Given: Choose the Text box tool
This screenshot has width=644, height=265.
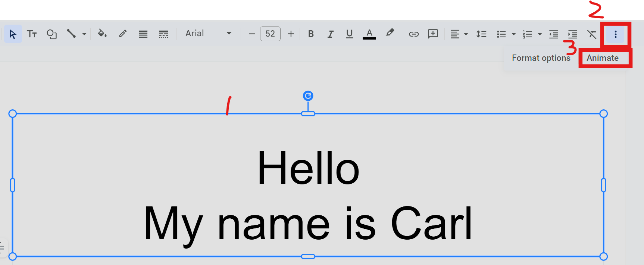Looking at the screenshot, I should pos(32,34).
